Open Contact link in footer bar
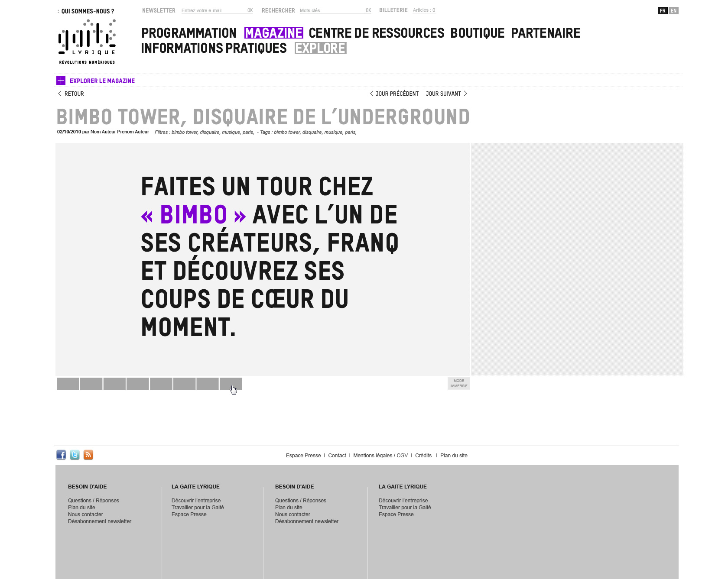 pos(337,456)
